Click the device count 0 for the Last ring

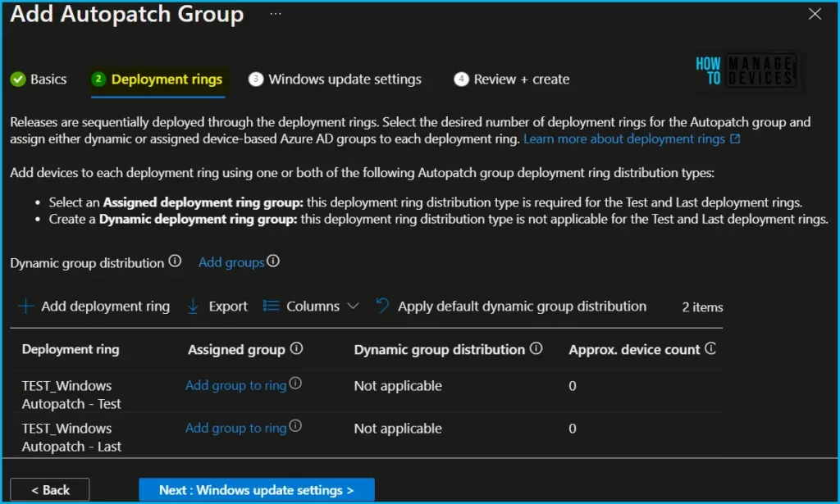click(x=572, y=429)
